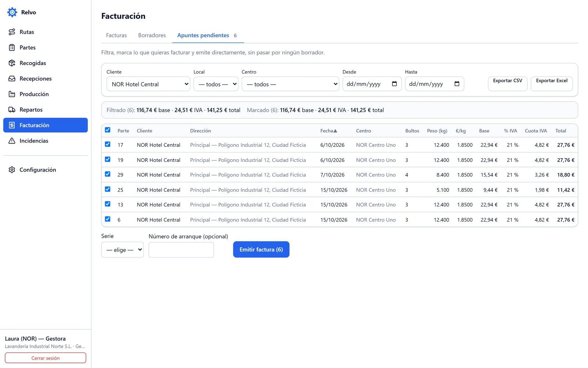The width and height of the screenshot is (588, 368).
Task: Open the Local dropdown
Action: tap(216, 84)
